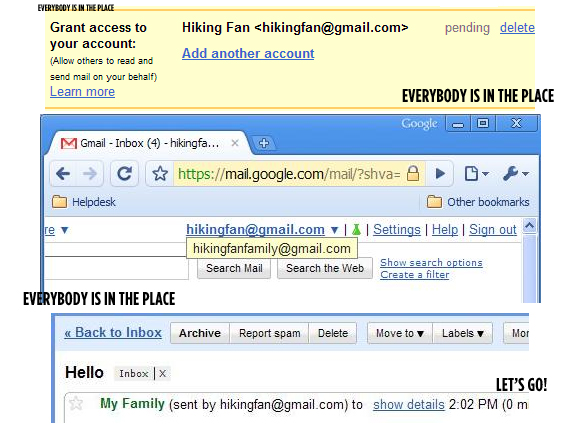Open the green Labs flask icon
Viewport: 580px width, 428px height.
click(x=357, y=229)
